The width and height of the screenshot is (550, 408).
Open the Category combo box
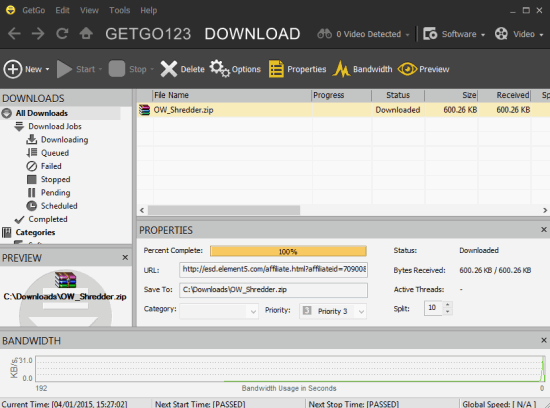tap(219, 311)
